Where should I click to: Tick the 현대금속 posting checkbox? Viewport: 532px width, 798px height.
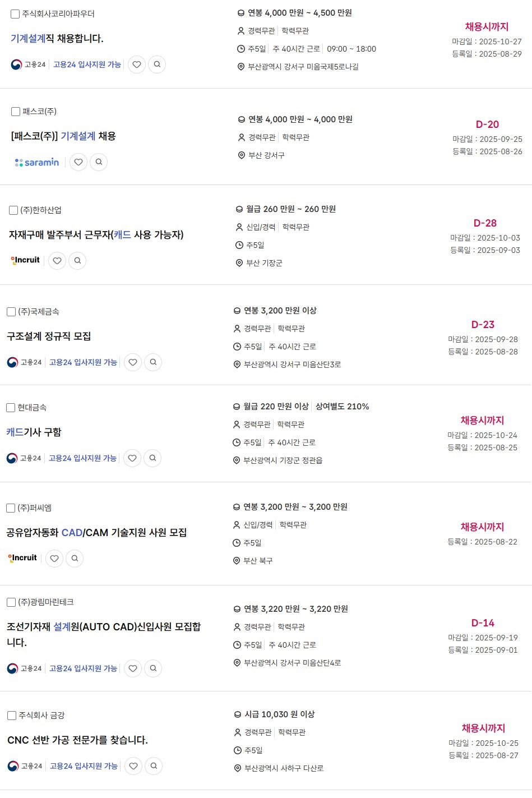tap(11, 408)
